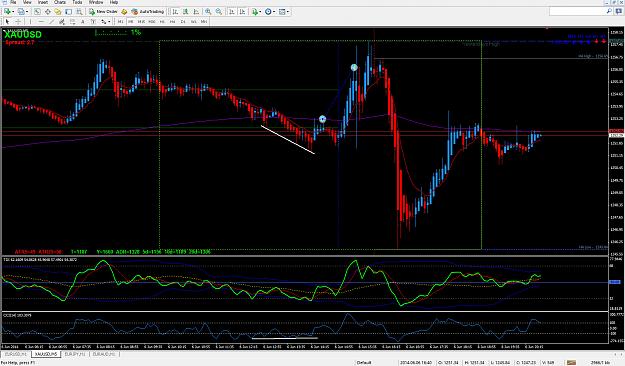Switch chart to line chart
Image resolution: width=625 pixels, height=366 pixels.
point(196,12)
